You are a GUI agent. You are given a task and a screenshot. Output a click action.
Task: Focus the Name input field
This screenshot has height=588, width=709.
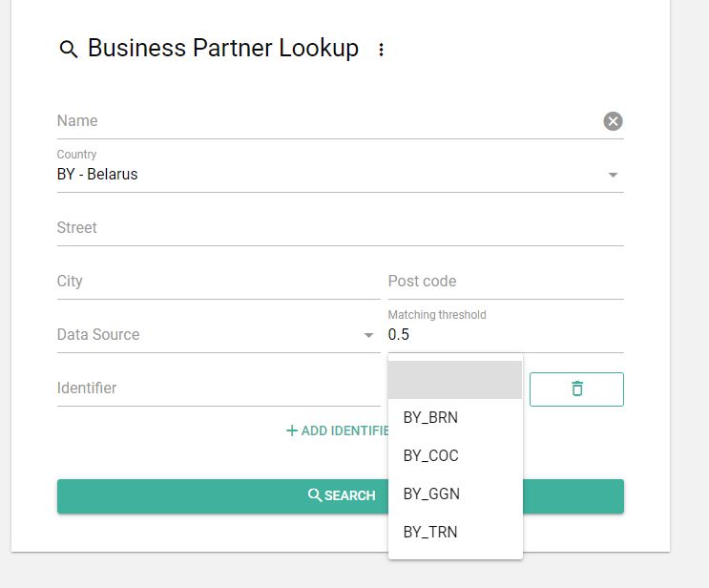tap(324, 121)
